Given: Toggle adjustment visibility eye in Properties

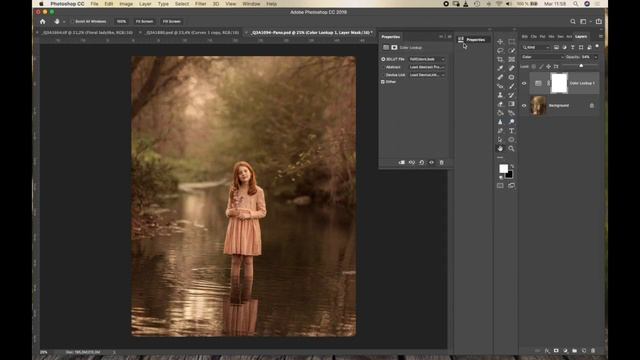Looking at the screenshot, I should tap(431, 162).
